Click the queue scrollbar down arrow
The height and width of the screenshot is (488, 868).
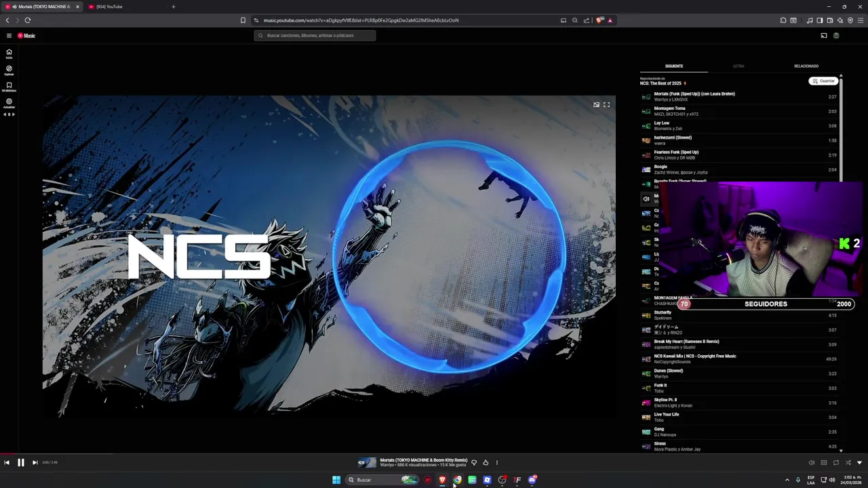842,450
